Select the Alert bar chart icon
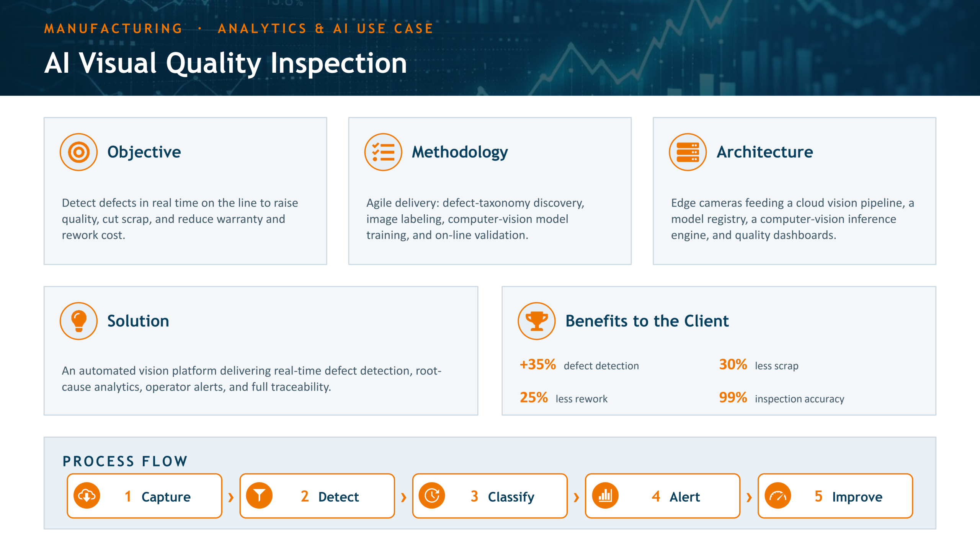 [605, 496]
